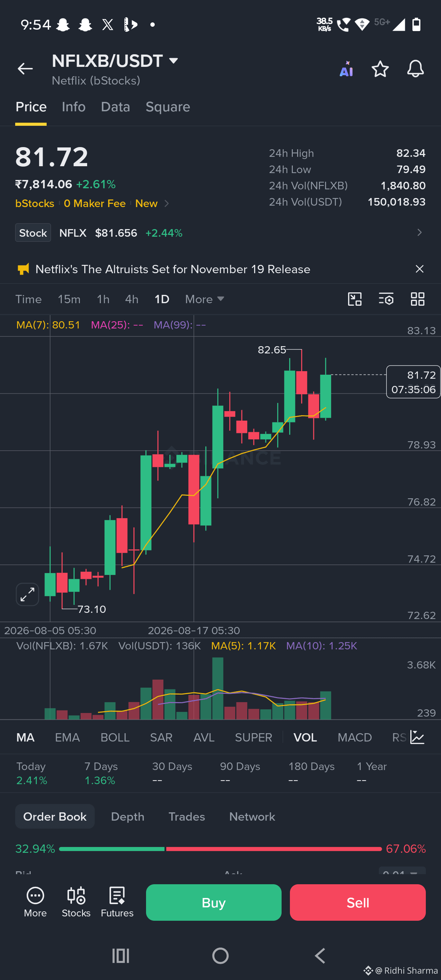441x980 pixels.
Task: Tap the 73.10 low price marker
Action: [x=92, y=609]
